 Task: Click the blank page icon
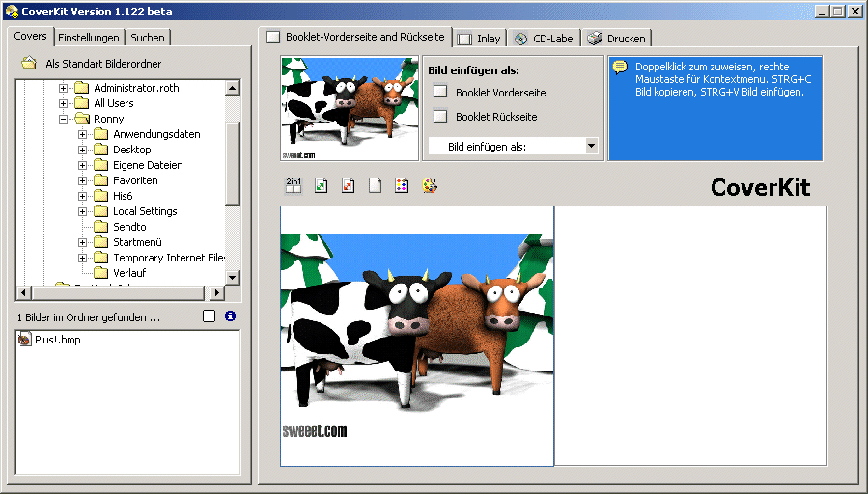click(375, 185)
